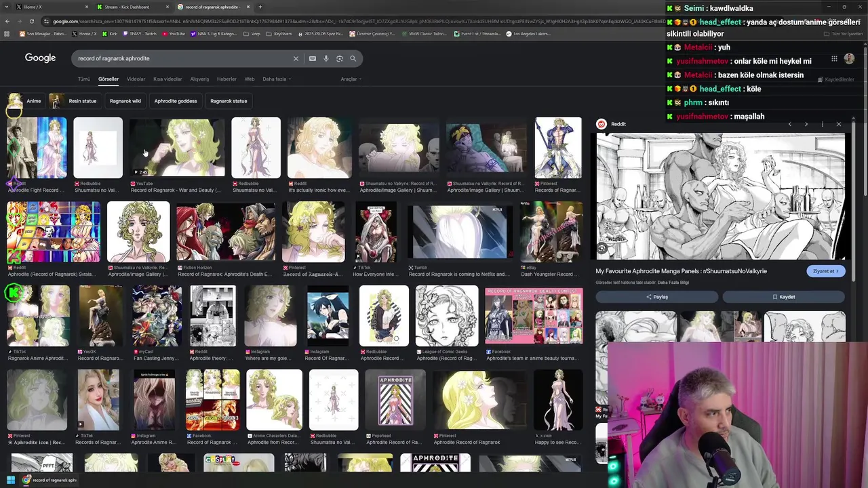This screenshot has height=488, width=868.
Task: Show previous image in preview panel
Action: pos(789,124)
